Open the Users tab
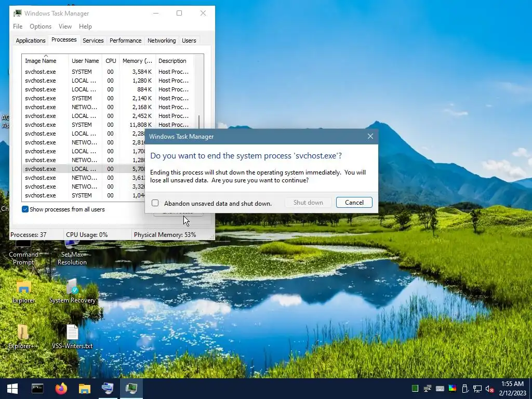The width and height of the screenshot is (532, 399). coord(189,41)
